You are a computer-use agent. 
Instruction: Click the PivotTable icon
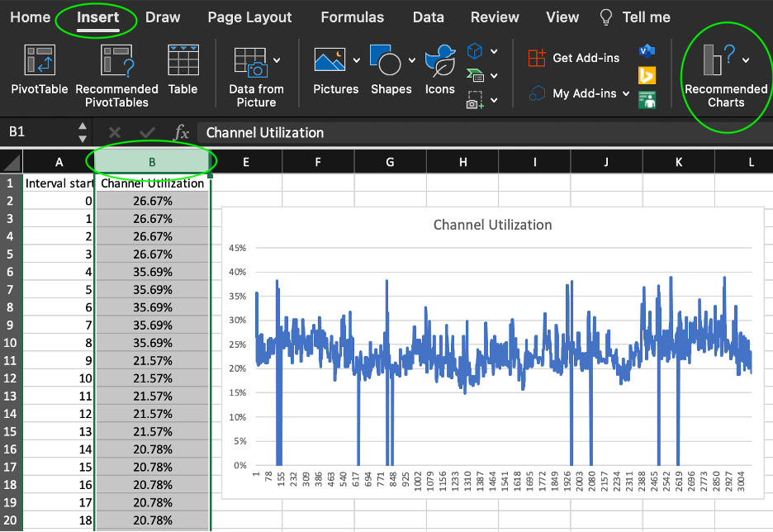40,60
